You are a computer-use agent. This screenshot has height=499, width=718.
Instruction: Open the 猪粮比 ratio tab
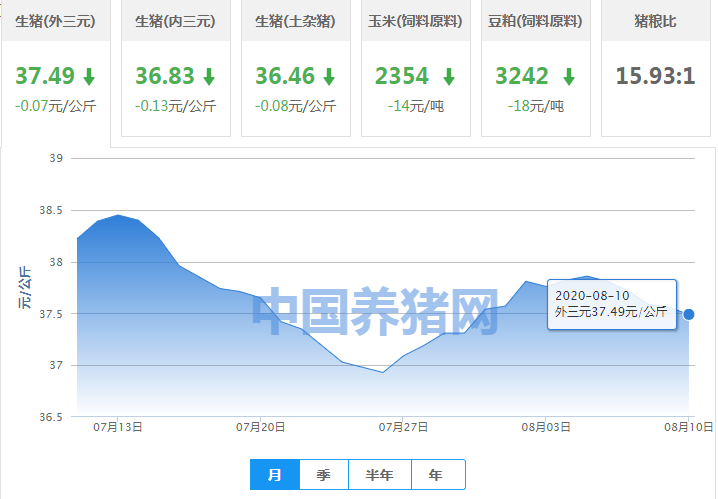pyautogui.click(x=655, y=21)
